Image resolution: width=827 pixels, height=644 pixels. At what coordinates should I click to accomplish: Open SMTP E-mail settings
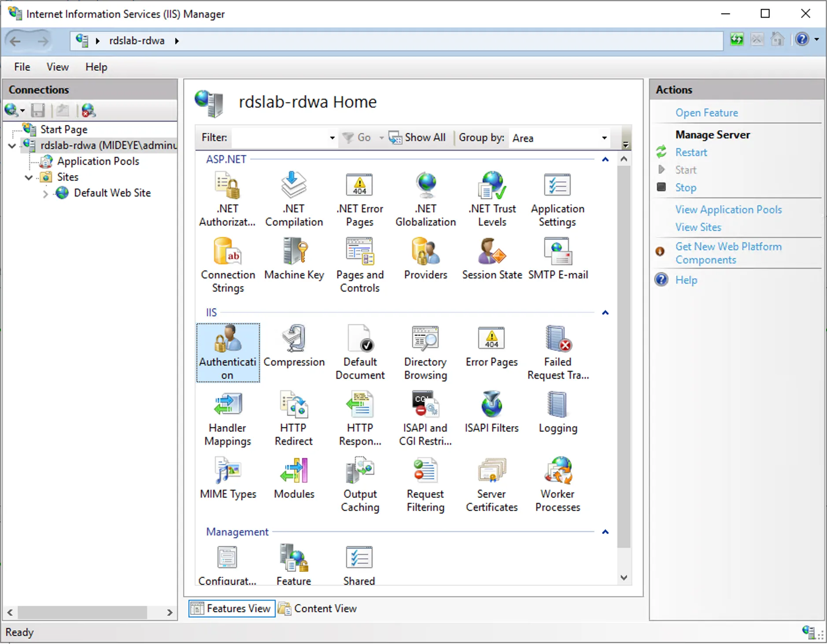tap(557, 260)
